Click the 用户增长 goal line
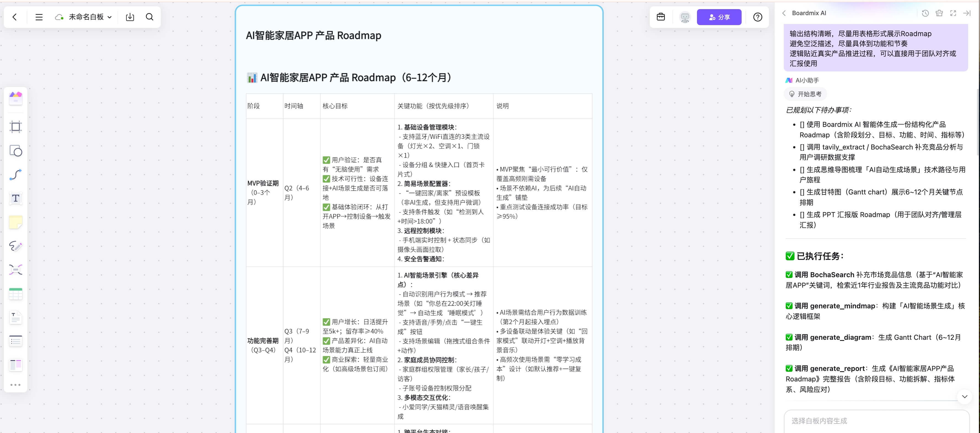Image resolution: width=980 pixels, height=433 pixels. point(355,326)
